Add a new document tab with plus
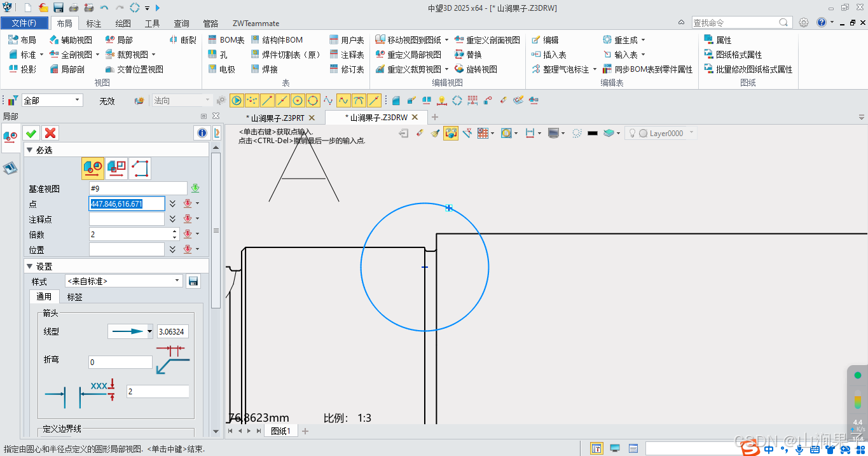Image resolution: width=868 pixels, height=456 pixels. [x=435, y=117]
